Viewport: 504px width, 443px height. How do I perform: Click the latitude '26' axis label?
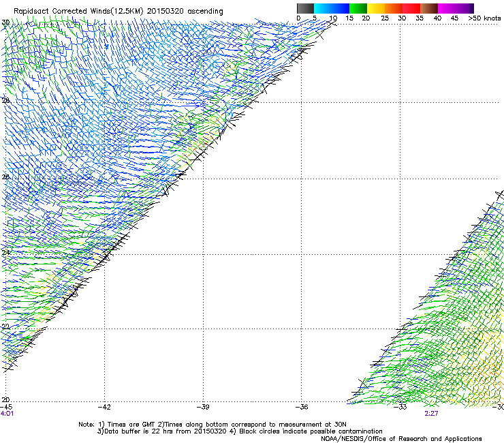point(5,177)
